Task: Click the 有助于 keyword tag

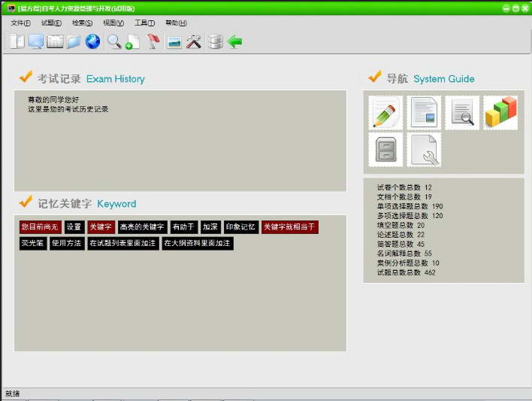Action: pyautogui.click(x=183, y=227)
